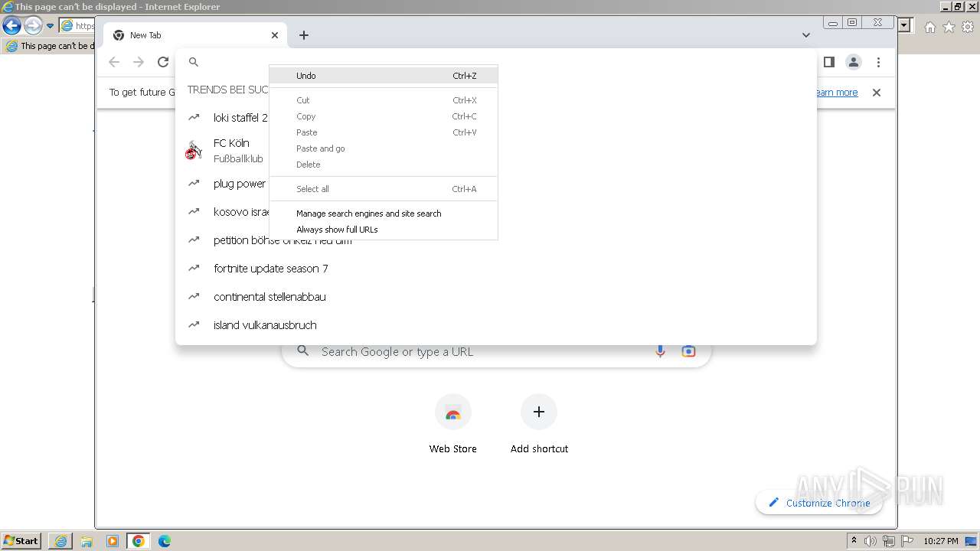This screenshot has width=980, height=551.
Task: Open Windows Media Player taskbar icon
Action: click(x=113, y=541)
